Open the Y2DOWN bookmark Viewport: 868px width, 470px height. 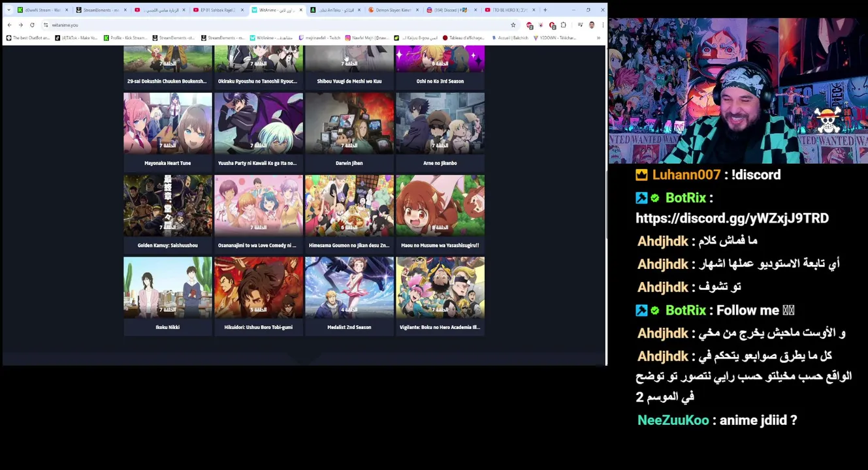(x=555, y=38)
